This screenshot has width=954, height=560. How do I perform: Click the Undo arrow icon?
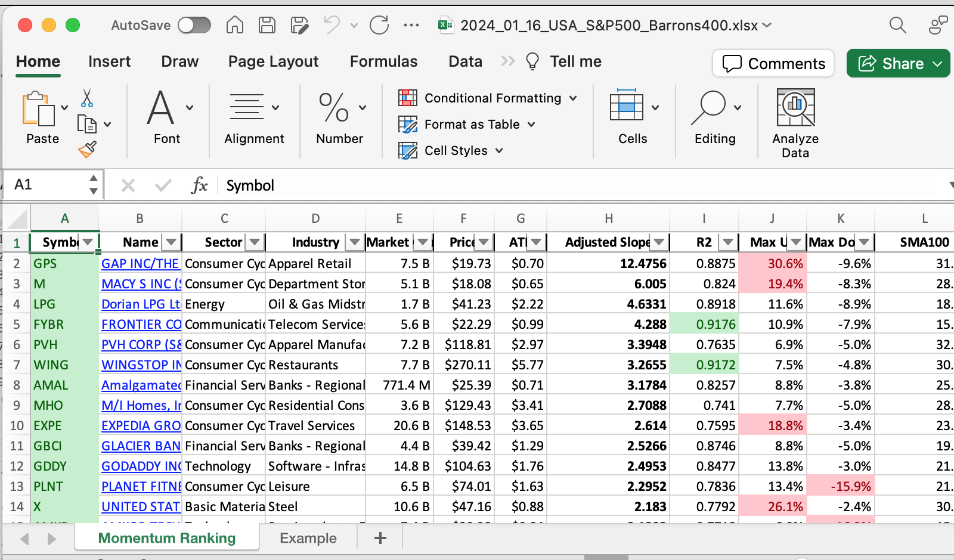click(332, 25)
